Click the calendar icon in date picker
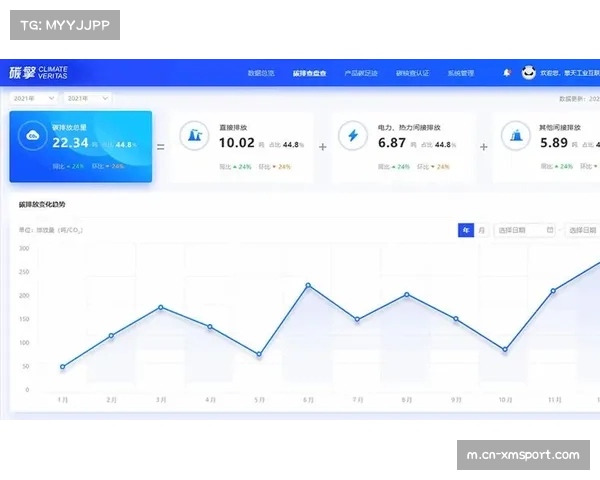600x480 pixels. (x=550, y=230)
